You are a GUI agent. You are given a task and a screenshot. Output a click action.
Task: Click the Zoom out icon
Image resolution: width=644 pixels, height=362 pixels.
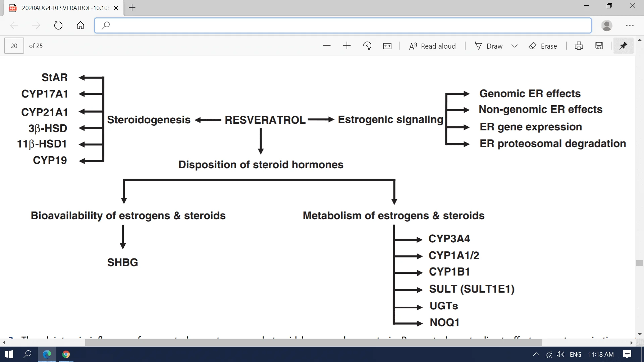pos(326,46)
